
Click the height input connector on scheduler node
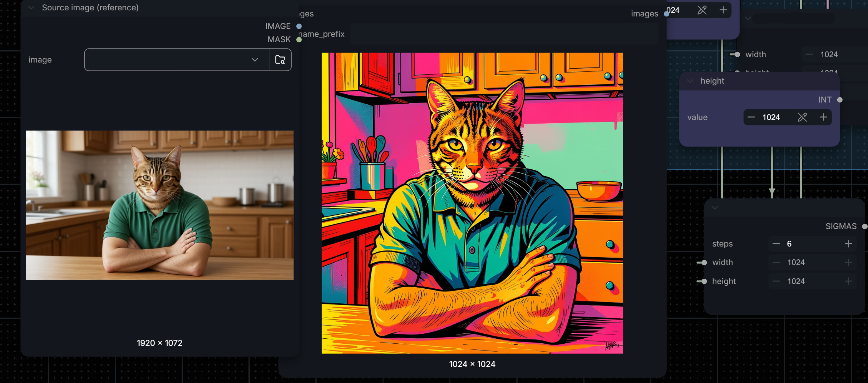coord(704,282)
